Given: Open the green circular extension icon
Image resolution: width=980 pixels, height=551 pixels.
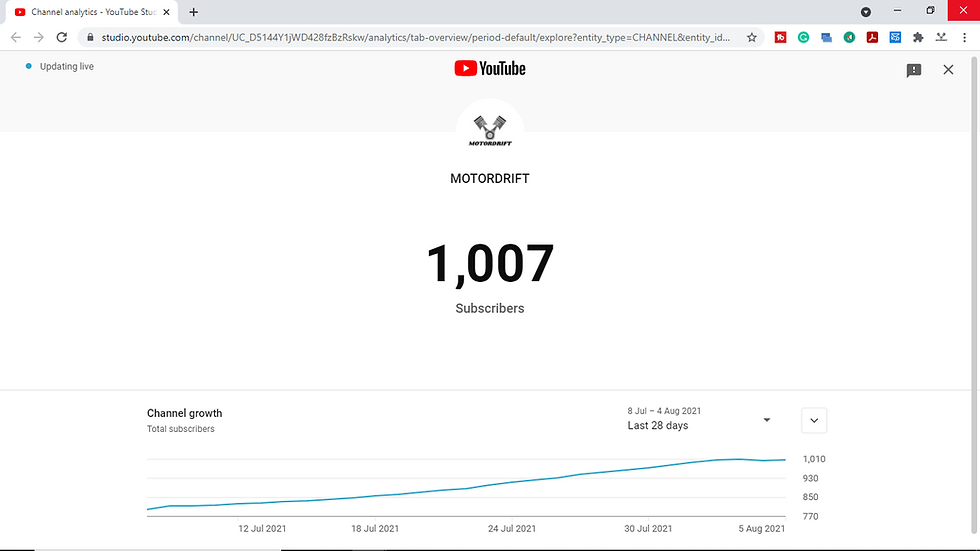Looking at the screenshot, I should (x=849, y=37).
